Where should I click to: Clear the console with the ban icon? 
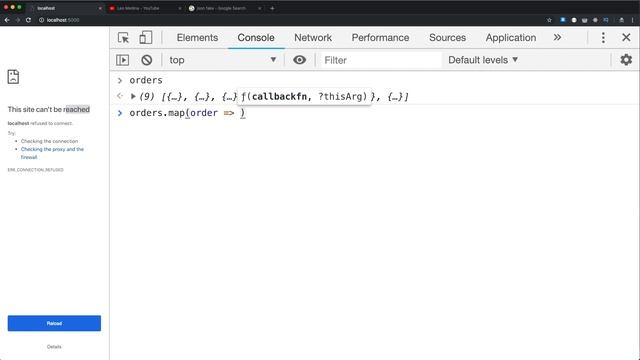147,60
